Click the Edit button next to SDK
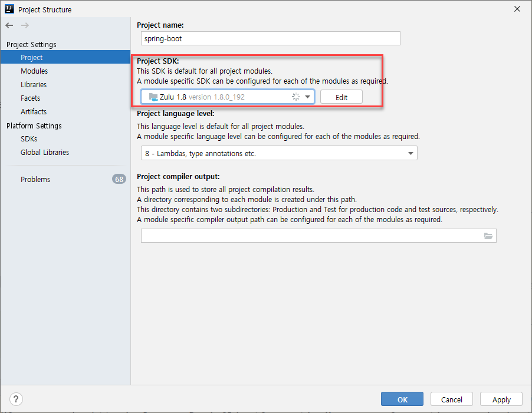 [341, 97]
